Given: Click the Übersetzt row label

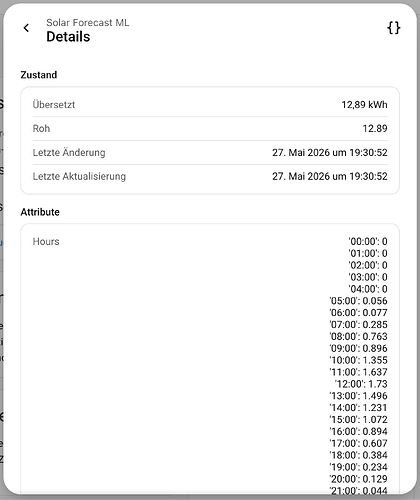Looking at the screenshot, I should point(54,105).
